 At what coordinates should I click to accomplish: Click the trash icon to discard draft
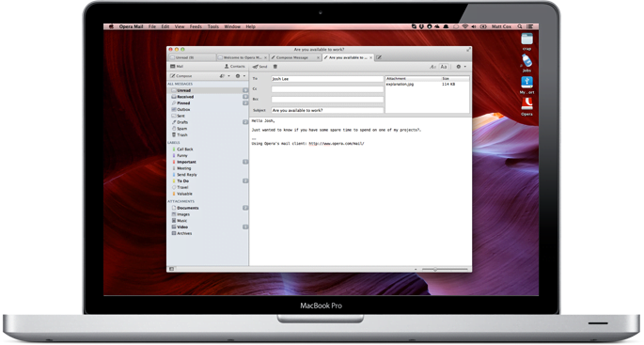(x=275, y=67)
